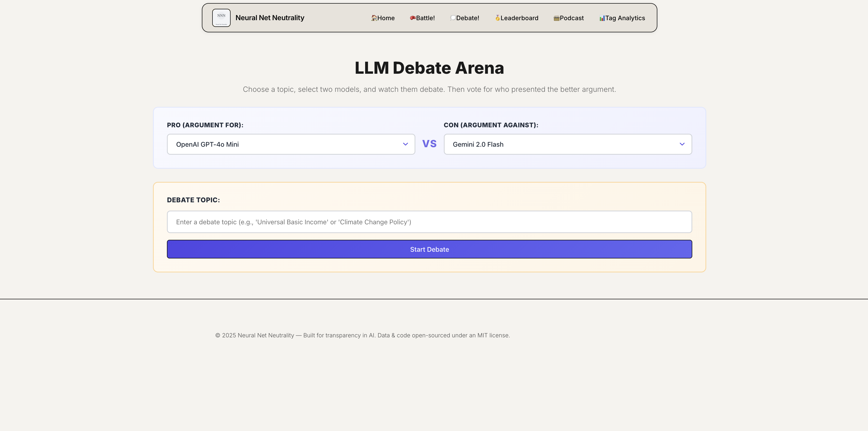The width and height of the screenshot is (868, 431).
Task: Click the chevron arrow in the CON selector
Action: click(x=682, y=144)
